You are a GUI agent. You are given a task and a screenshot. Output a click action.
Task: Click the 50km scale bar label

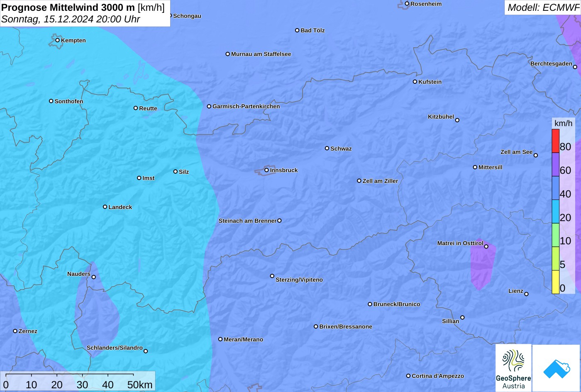pos(140,385)
